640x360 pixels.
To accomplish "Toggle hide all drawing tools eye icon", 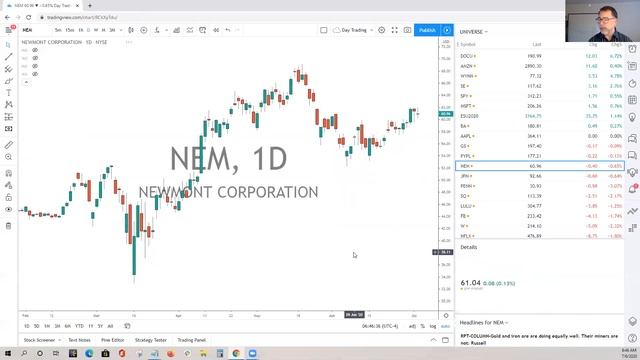I will (x=8, y=209).
